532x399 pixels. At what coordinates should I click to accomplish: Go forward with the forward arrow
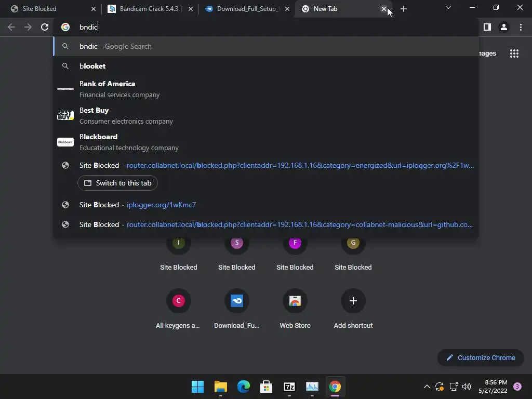tap(28, 27)
